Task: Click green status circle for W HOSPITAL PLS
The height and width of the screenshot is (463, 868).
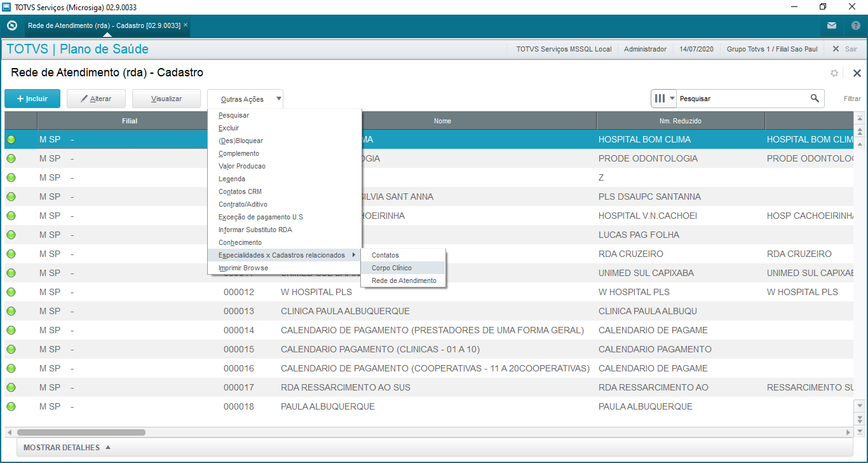Action: pyautogui.click(x=11, y=292)
